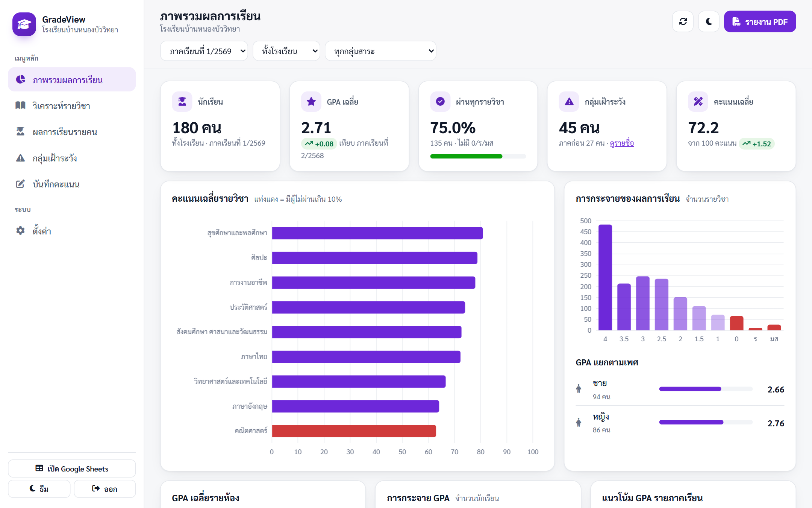The image size is (812, 508).
Task: Open the ทุกกลุ่มสาระ subject group dropdown
Action: point(380,51)
